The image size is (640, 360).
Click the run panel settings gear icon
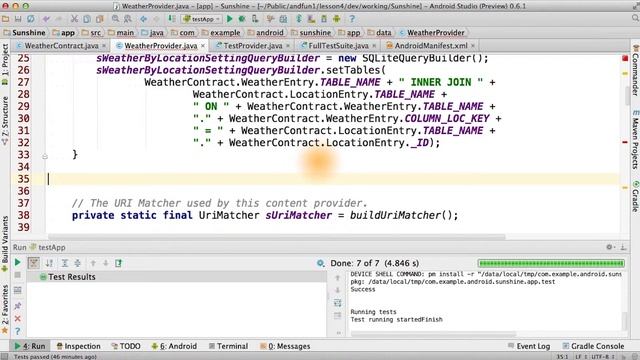[610, 247]
